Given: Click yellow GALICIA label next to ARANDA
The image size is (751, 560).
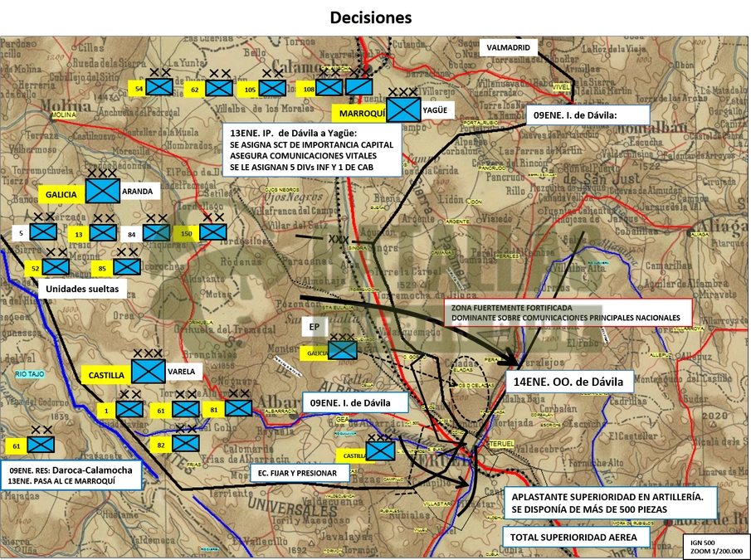Looking at the screenshot, I should [61, 194].
